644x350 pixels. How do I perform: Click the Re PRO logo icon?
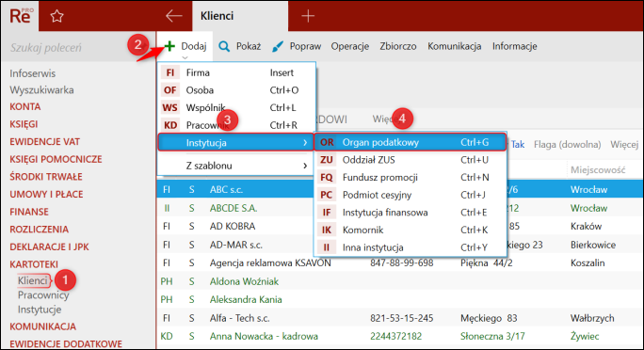(x=20, y=16)
